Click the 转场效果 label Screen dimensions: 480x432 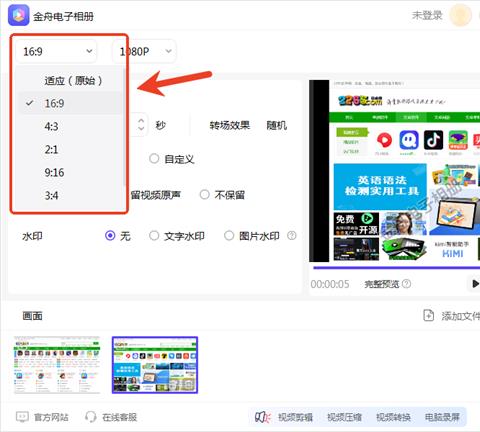pos(230,125)
